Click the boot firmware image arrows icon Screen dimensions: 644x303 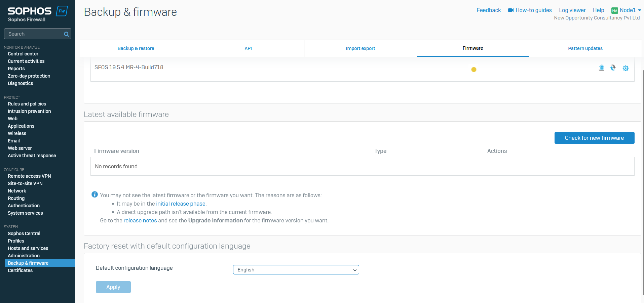point(613,68)
